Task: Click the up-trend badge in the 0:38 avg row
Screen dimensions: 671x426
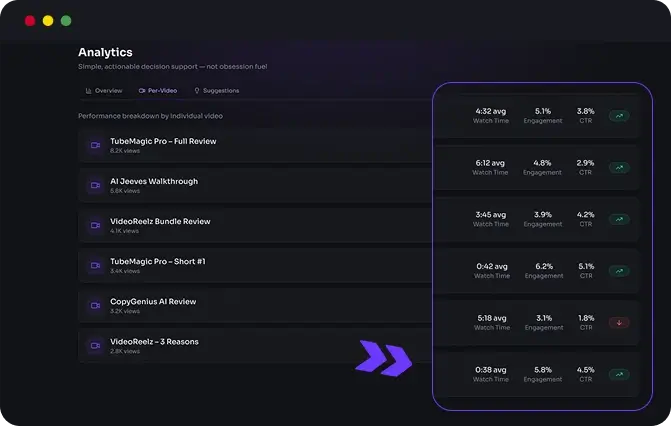Action: (x=619, y=374)
